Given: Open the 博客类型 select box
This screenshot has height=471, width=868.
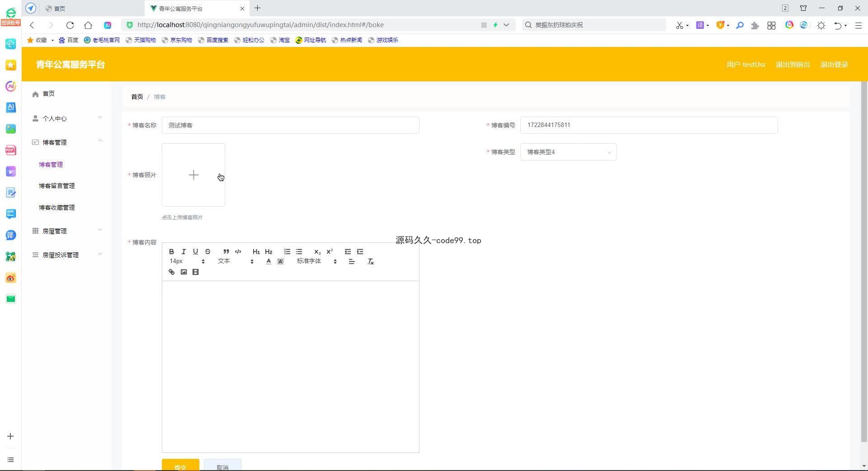Looking at the screenshot, I should [x=568, y=152].
